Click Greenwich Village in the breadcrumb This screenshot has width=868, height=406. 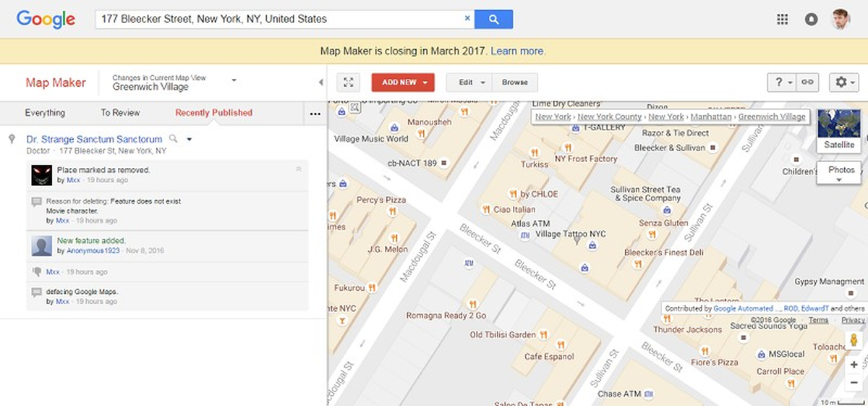click(772, 117)
